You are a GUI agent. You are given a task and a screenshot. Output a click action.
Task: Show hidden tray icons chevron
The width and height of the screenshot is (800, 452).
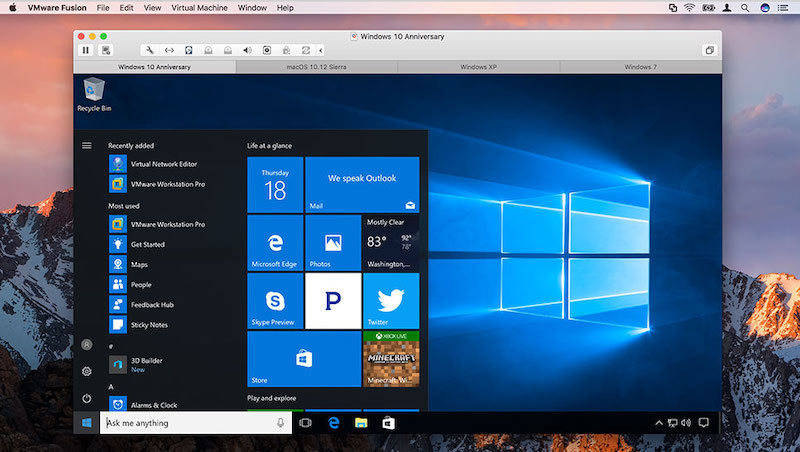pos(659,423)
